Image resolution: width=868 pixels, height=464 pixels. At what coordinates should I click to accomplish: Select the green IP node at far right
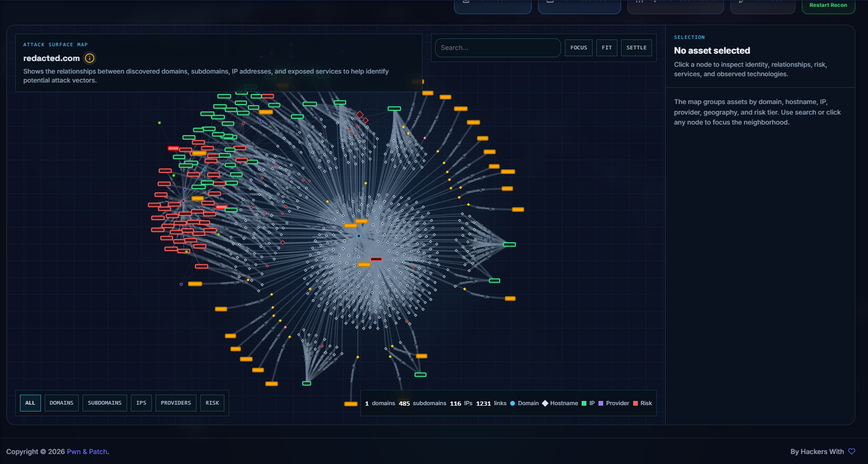509,244
